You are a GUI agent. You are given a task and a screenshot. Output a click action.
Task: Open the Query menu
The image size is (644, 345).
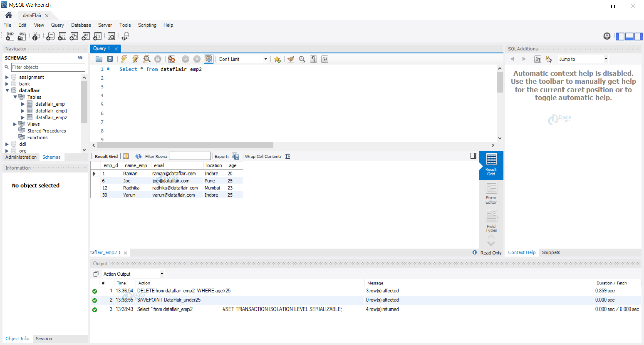tap(57, 25)
